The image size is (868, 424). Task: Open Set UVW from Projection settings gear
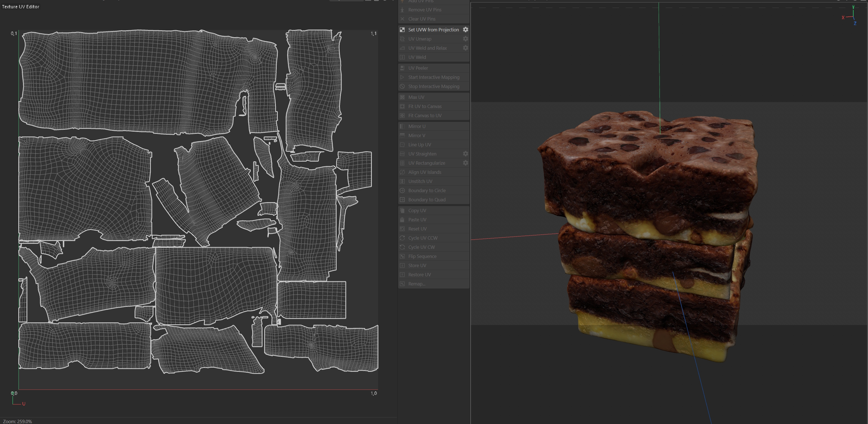pos(465,30)
